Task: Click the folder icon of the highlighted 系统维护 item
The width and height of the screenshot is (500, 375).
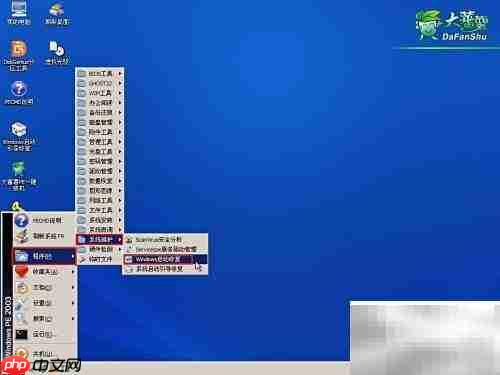Action: point(82,239)
